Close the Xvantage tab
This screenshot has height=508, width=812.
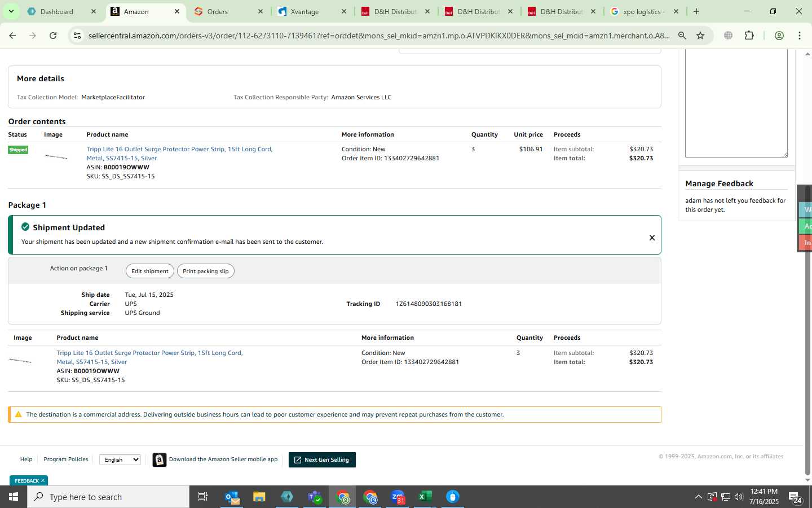click(x=344, y=11)
